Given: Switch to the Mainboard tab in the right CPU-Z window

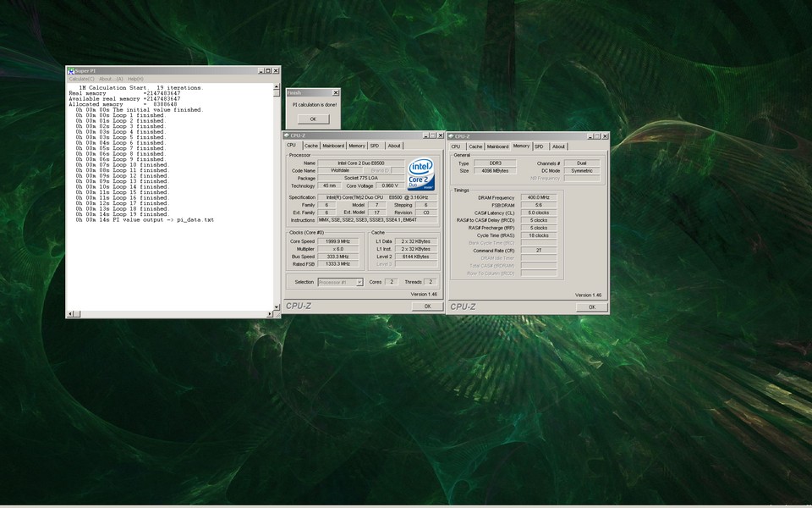Looking at the screenshot, I should point(497,146).
